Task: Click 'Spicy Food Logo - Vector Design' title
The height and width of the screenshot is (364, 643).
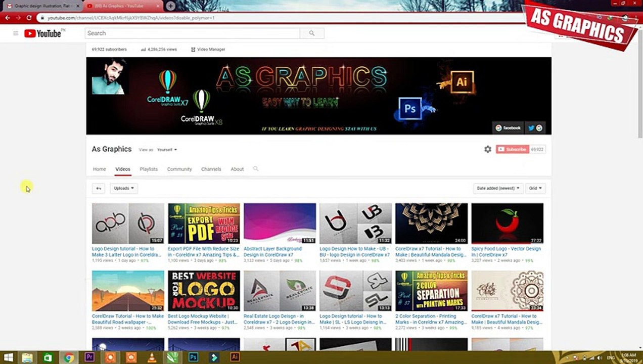Action: [x=506, y=252]
